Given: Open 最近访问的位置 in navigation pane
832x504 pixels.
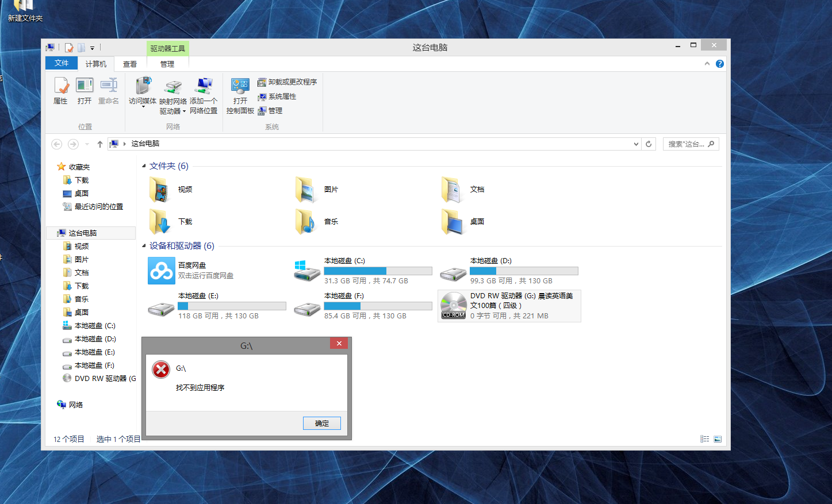Looking at the screenshot, I should (x=93, y=207).
